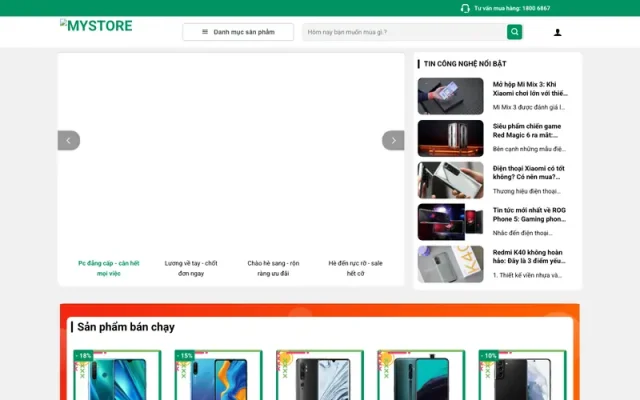Open the product card with -10% badge
This screenshot has width=640, height=400.
pyautogui.click(x=522, y=375)
